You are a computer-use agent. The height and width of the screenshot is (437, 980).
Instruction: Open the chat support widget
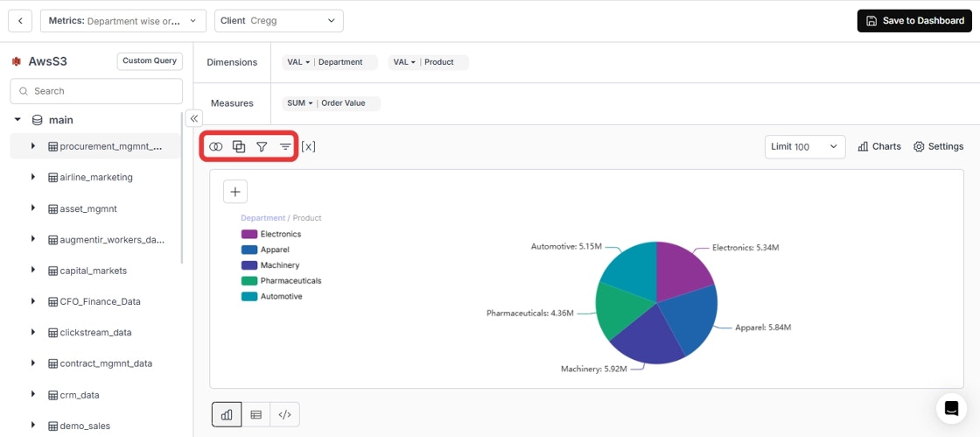[951, 408]
